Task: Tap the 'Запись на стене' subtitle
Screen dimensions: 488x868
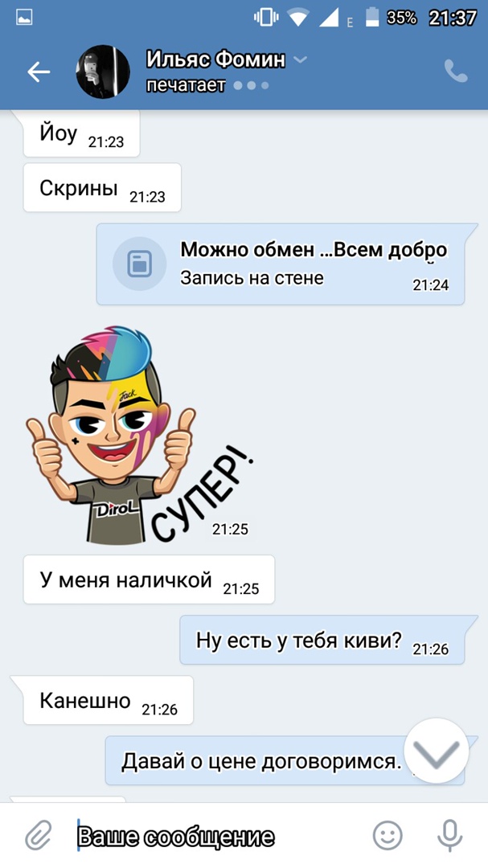Action: [x=252, y=278]
